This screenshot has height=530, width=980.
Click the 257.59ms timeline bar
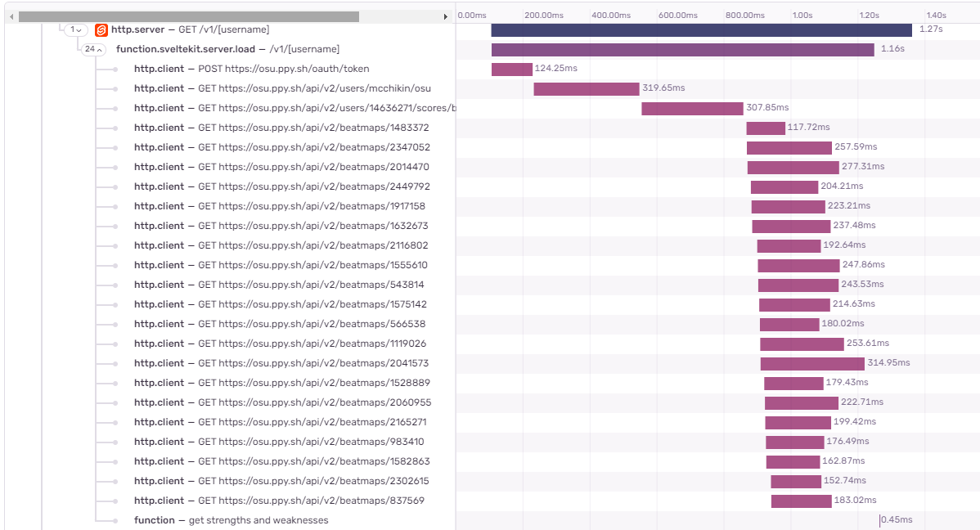tap(789, 147)
